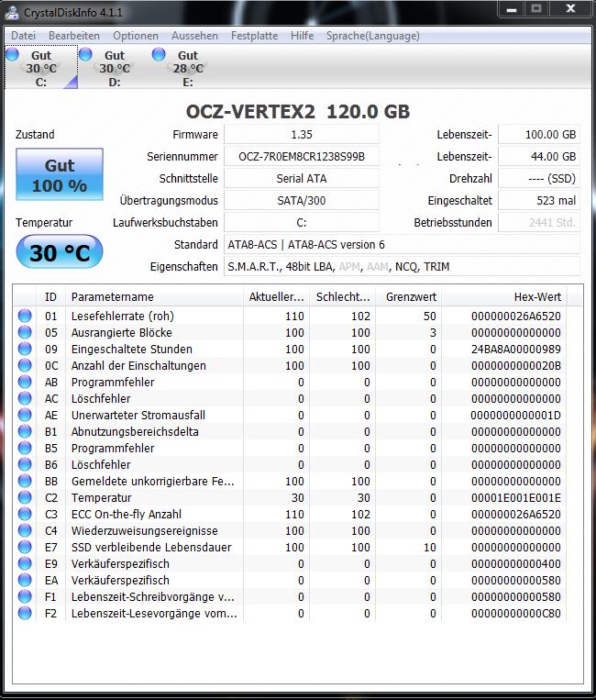Click the Gut 100 % health status button
This screenshot has height=700, width=596.
[x=60, y=174]
